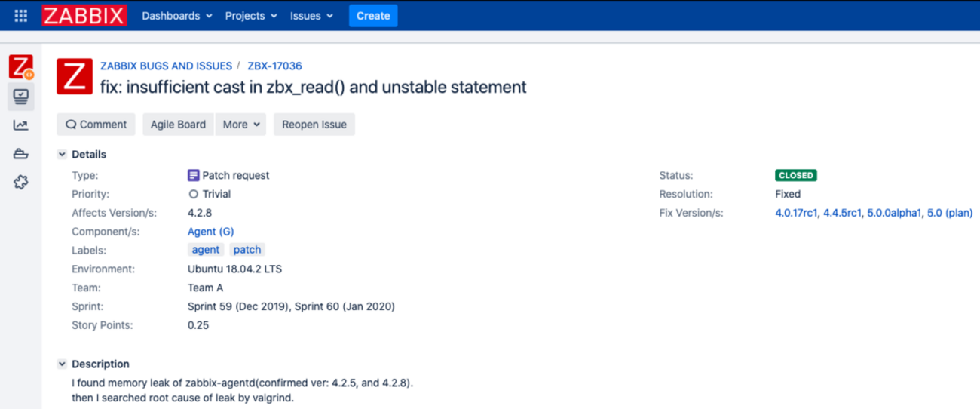The image size is (980, 409).
Task: Collapse the Description section
Action: (x=63, y=364)
